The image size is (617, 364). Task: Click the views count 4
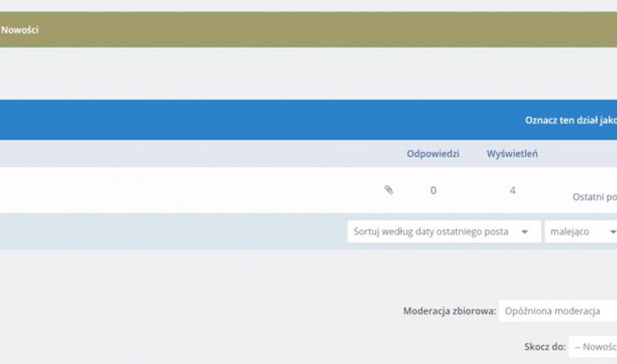(512, 190)
